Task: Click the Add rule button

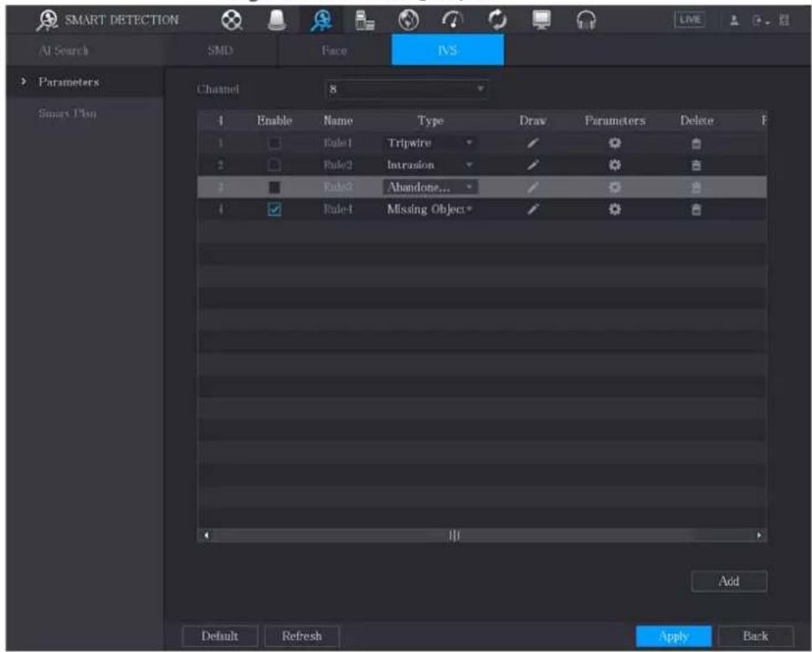Action: tap(729, 581)
